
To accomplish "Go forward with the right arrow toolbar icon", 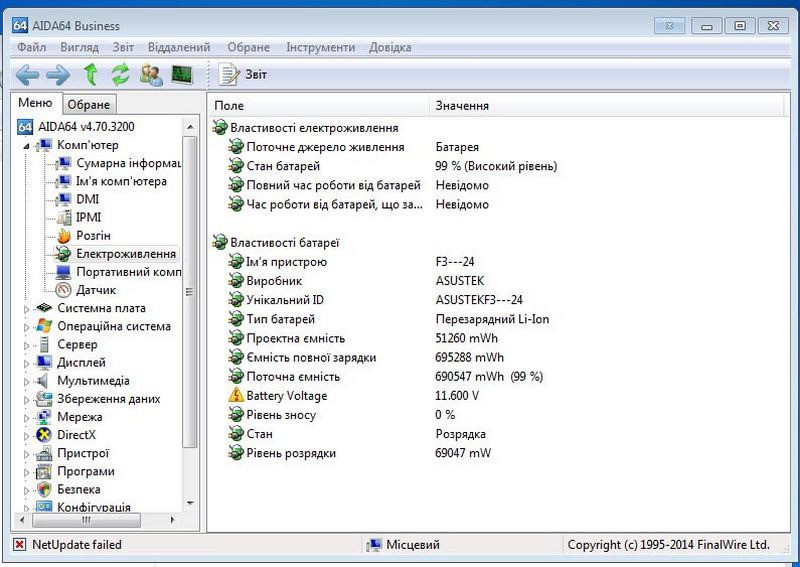I will pos(58,76).
